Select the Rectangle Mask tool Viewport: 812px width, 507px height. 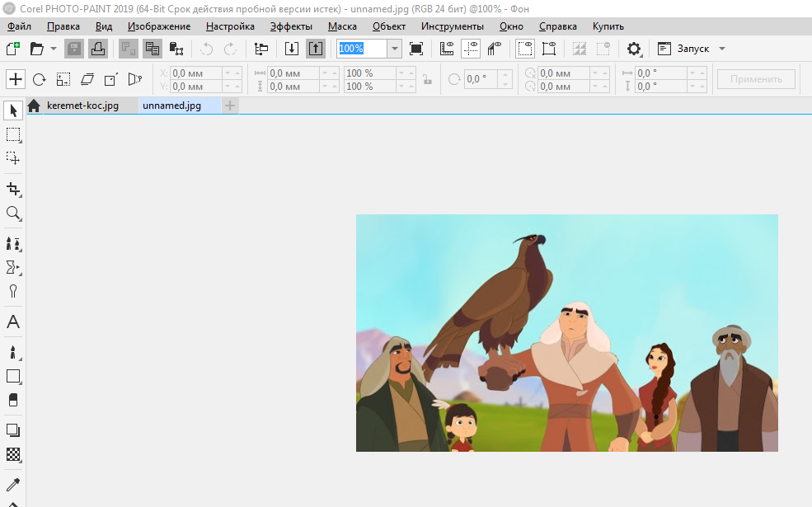(13, 134)
